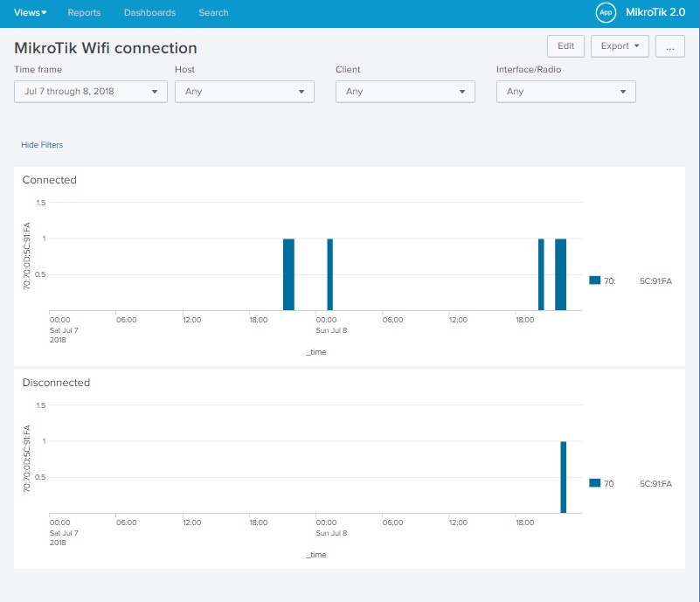Click the round App icon
Screen dimensions: 700x602
606,12
